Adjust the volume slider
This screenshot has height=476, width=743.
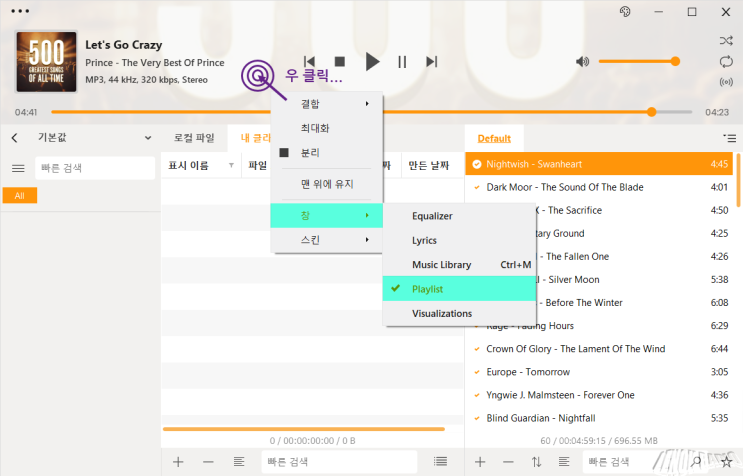coord(640,62)
